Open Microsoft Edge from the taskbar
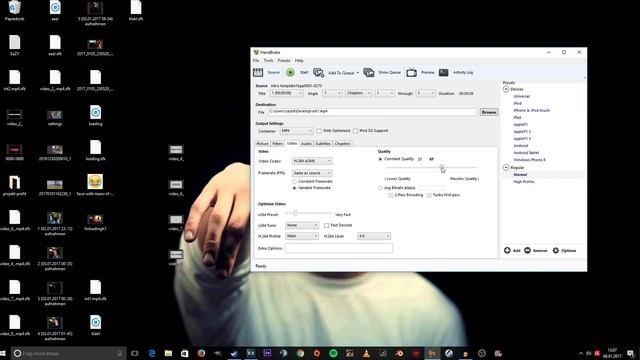The image size is (640, 360). tap(152, 353)
